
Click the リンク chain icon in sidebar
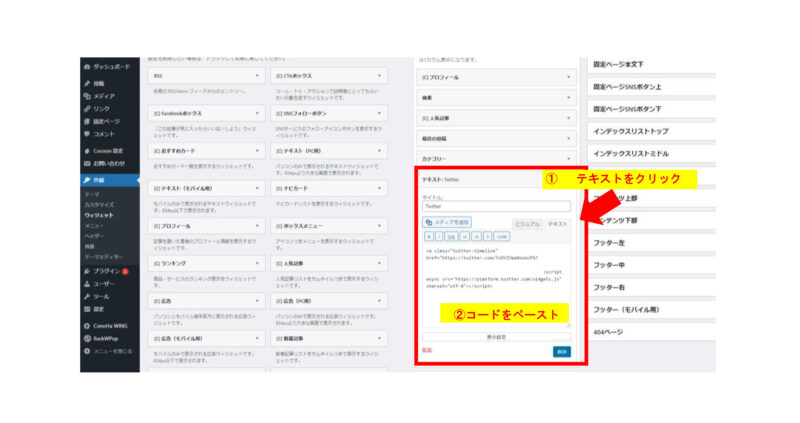point(87,109)
